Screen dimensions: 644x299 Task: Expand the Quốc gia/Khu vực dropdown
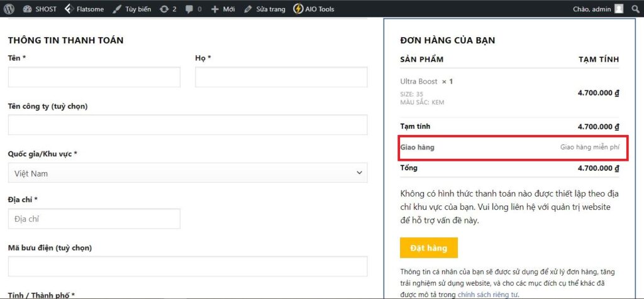coord(187,173)
